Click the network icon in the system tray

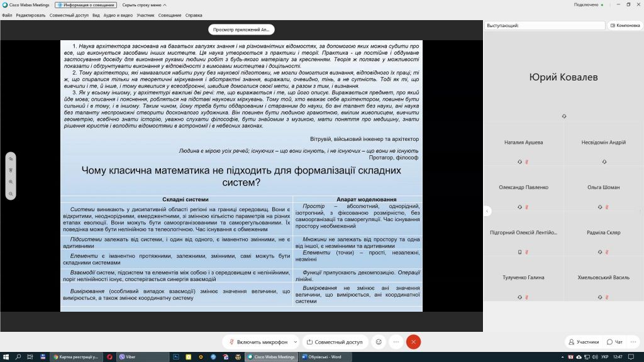click(x=587, y=357)
